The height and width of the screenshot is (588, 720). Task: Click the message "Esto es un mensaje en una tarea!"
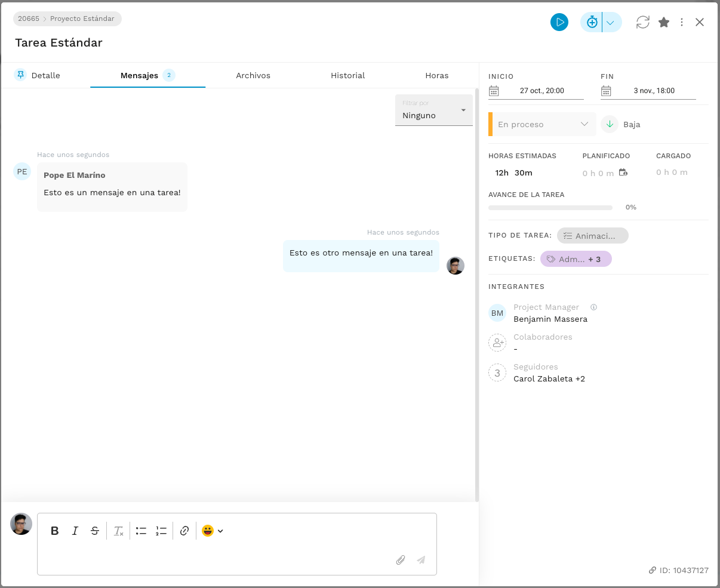tap(112, 192)
